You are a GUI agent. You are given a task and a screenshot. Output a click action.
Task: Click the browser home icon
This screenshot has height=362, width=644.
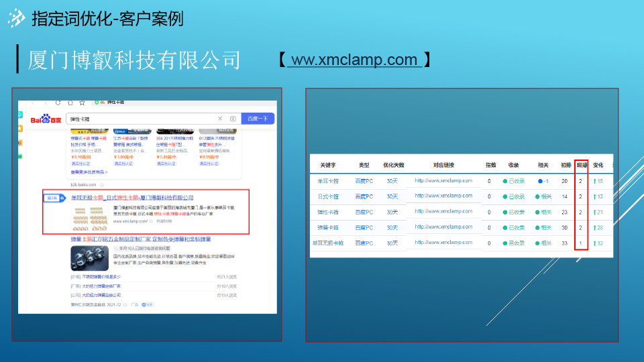[70, 103]
